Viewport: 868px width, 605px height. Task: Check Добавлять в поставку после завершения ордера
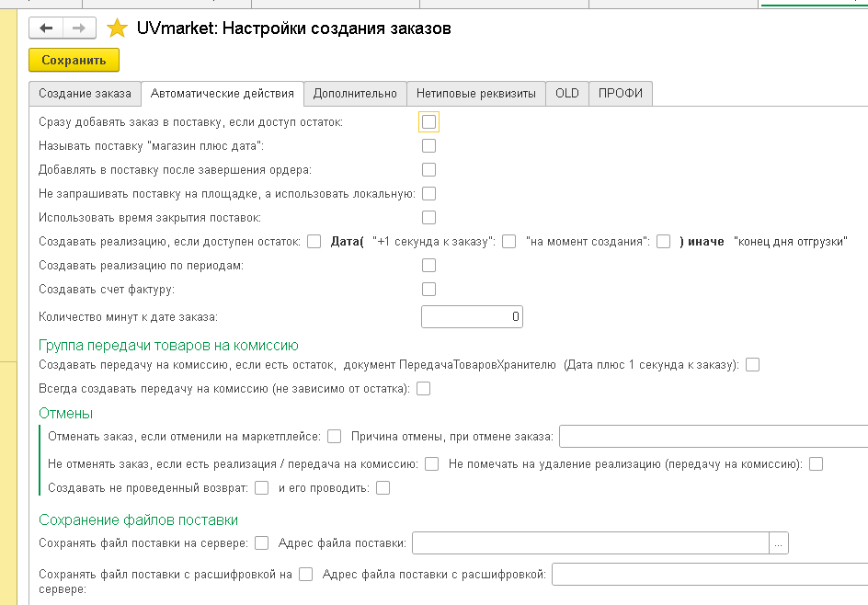click(x=429, y=169)
